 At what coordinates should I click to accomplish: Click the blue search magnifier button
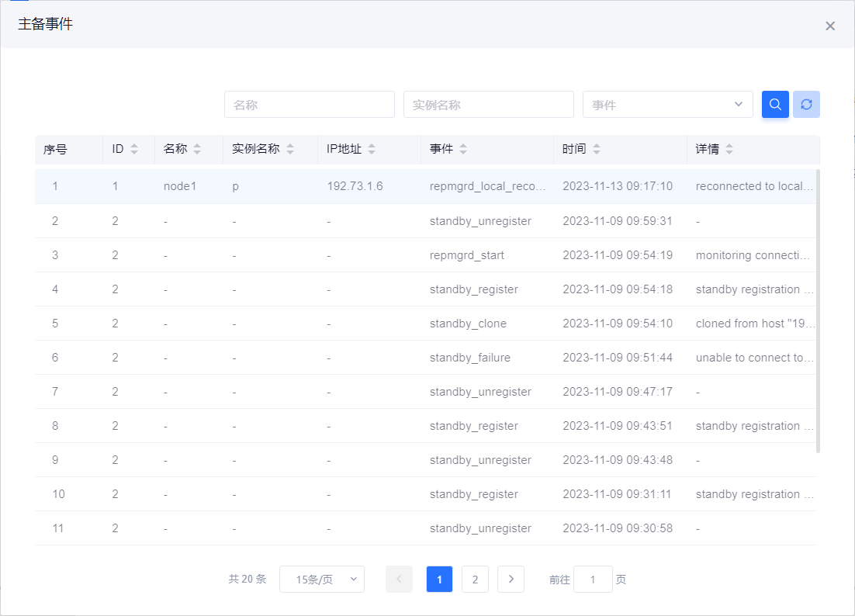coord(775,105)
